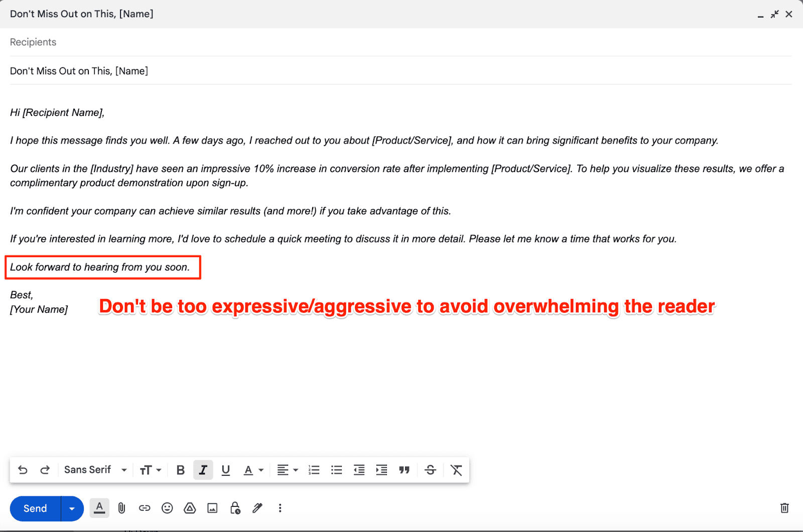803x532 pixels.
Task: Insert a hyperlink
Action: 145,508
